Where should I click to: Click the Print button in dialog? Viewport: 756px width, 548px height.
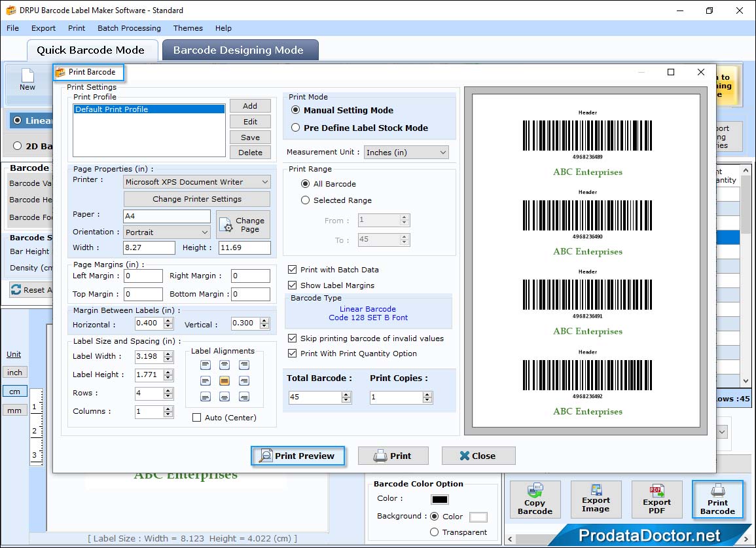point(393,456)
